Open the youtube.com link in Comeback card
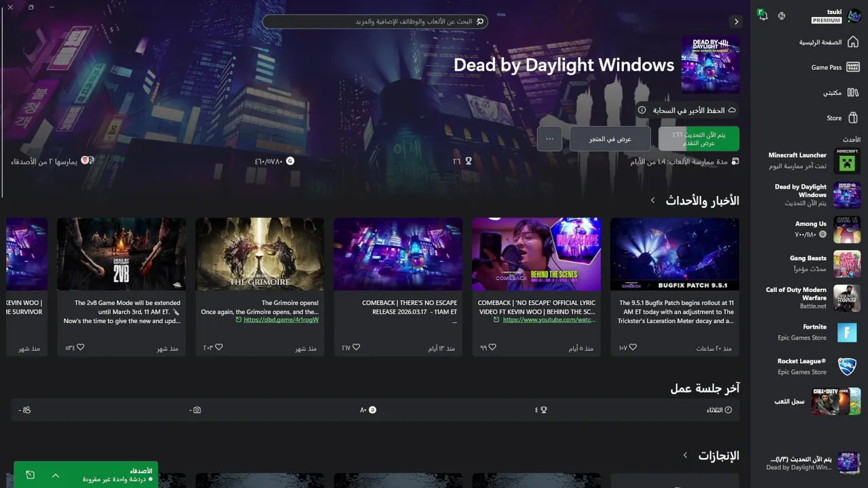868x488 pixels. pos(549,320)
